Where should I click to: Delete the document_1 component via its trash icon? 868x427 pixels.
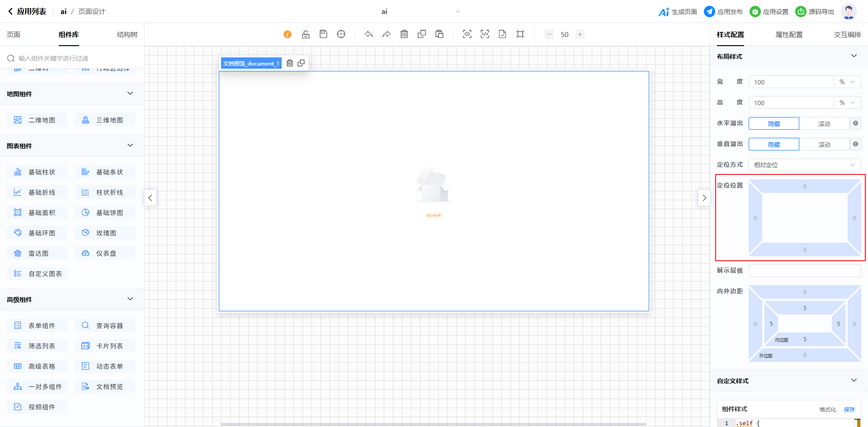pyautogui.click(x=290, y=63)
